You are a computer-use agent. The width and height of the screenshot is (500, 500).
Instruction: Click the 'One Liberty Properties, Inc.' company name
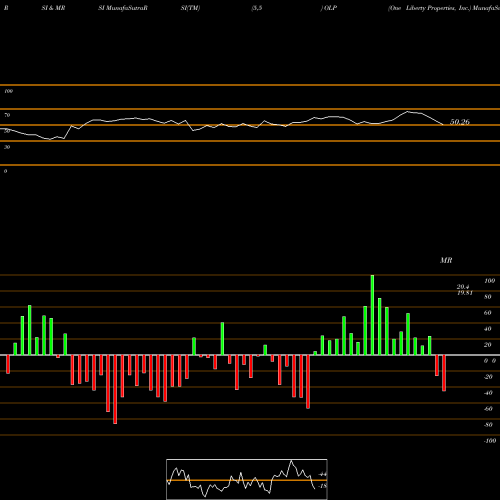(x=429, y=8)
